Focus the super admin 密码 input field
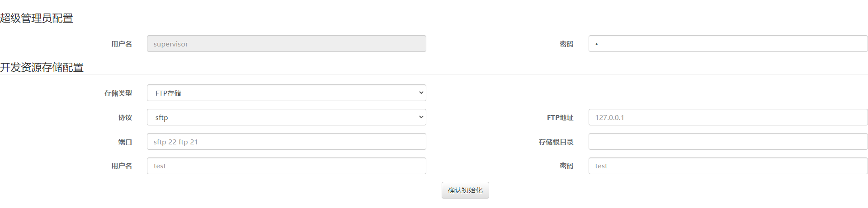The image size is (868, 208). click(x=728, y=44)
